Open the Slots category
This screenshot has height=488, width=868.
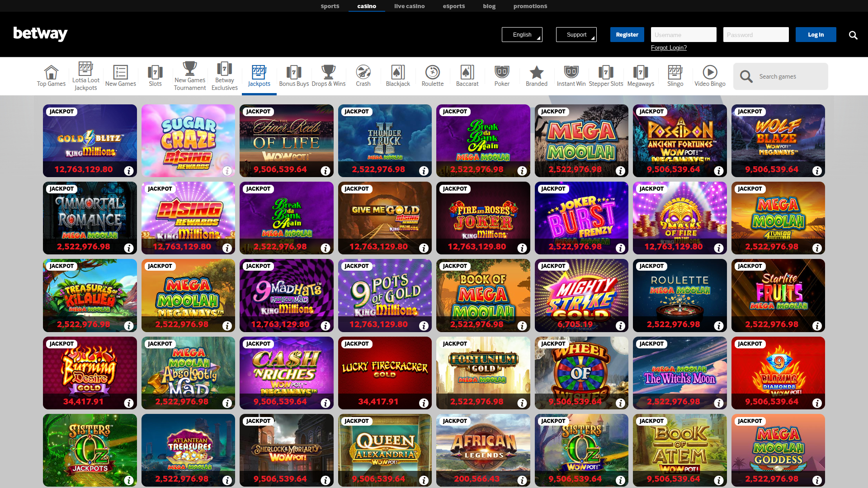(155, 76)
